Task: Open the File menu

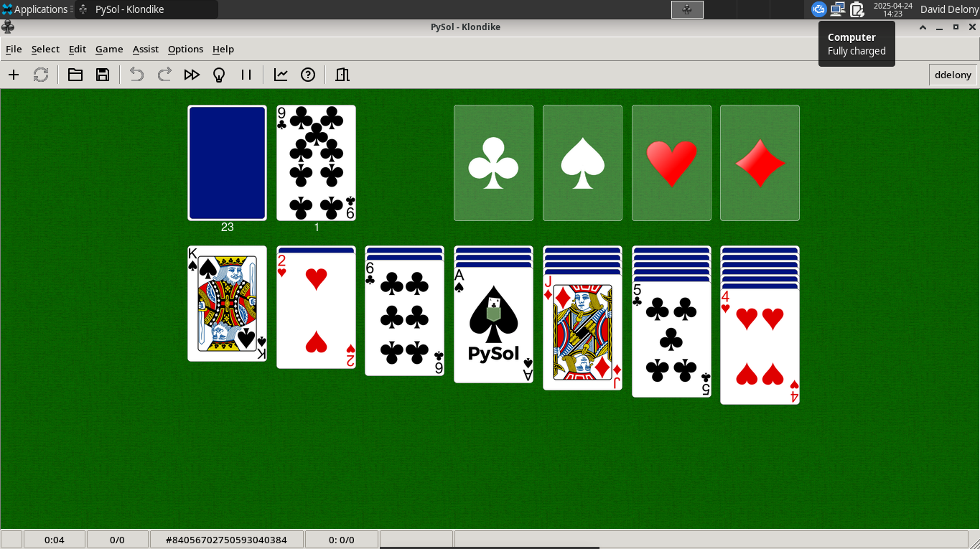Action: tap(14, 49)
